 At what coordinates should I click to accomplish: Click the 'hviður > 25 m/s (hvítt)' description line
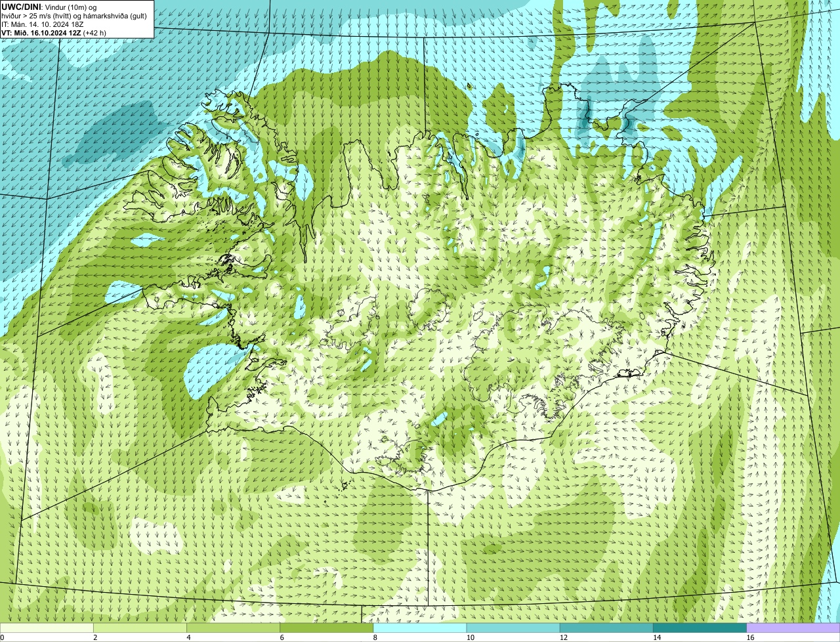(x=74, y=16)
